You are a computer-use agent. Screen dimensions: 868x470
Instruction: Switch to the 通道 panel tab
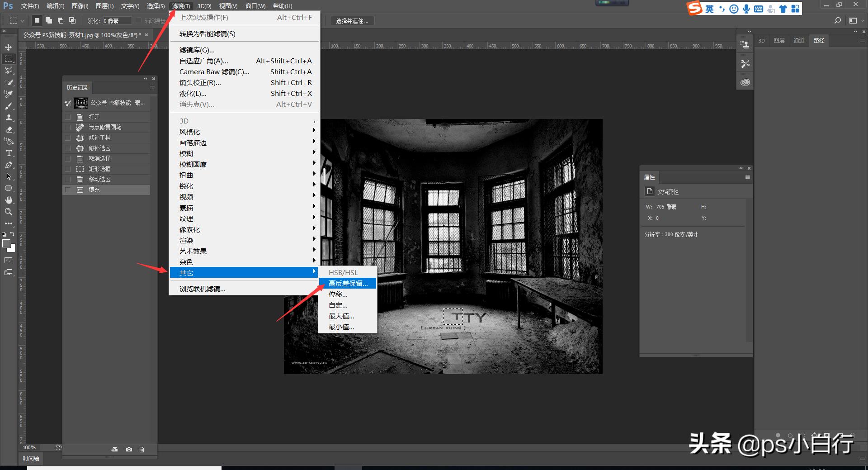click(x=799, y=41)
